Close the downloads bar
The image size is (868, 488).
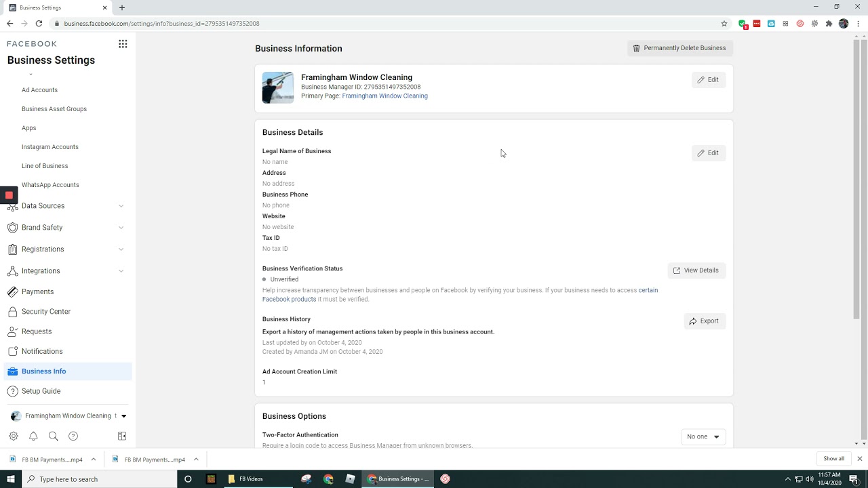[x=859, y=459]
